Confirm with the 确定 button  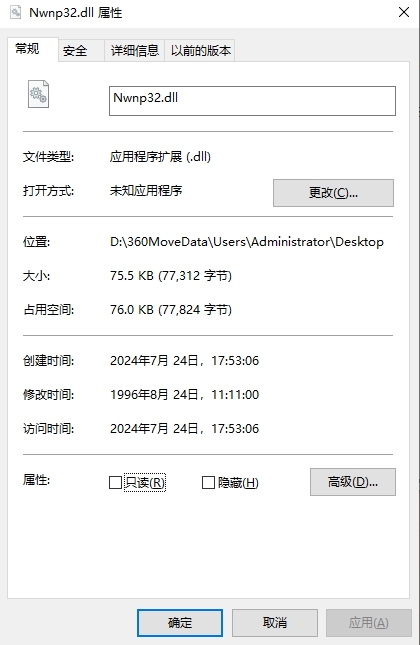click(x=180, y=623)
